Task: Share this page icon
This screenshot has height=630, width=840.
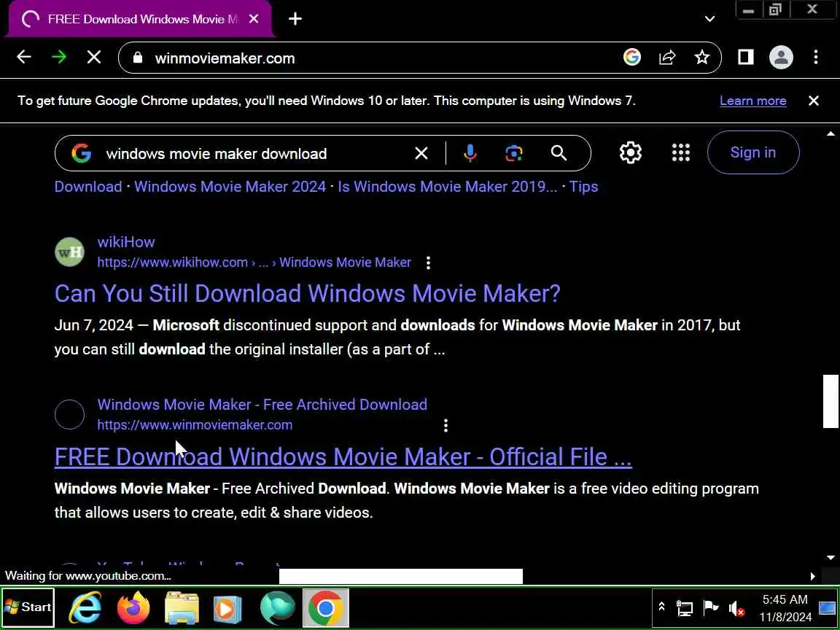Action: point(667,58)
